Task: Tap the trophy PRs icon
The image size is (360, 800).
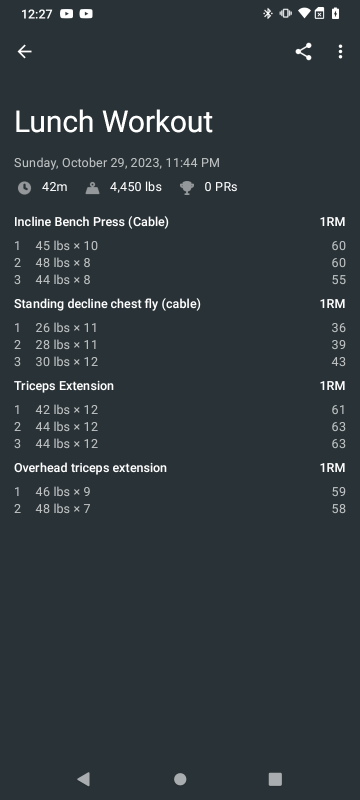Action: coord(187,188)
